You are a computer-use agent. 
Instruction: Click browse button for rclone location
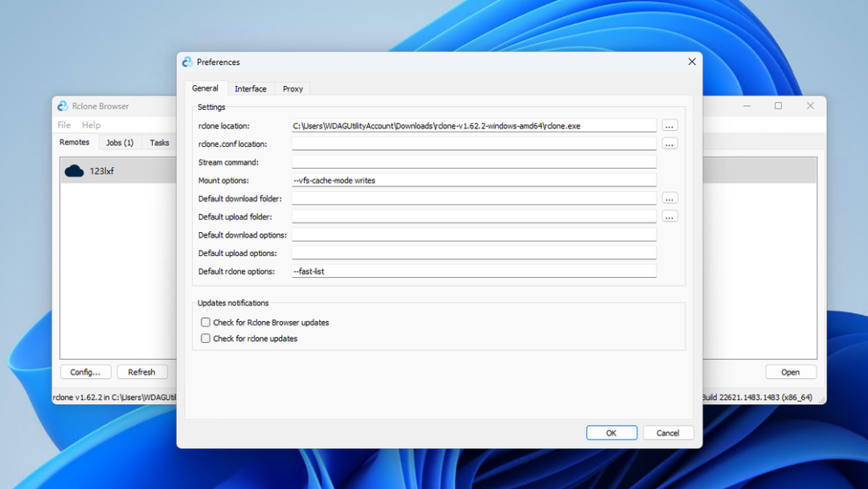tap(669, 125)
